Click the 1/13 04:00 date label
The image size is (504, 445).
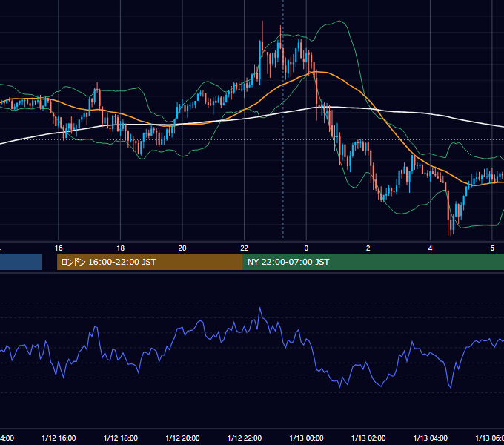430,438
